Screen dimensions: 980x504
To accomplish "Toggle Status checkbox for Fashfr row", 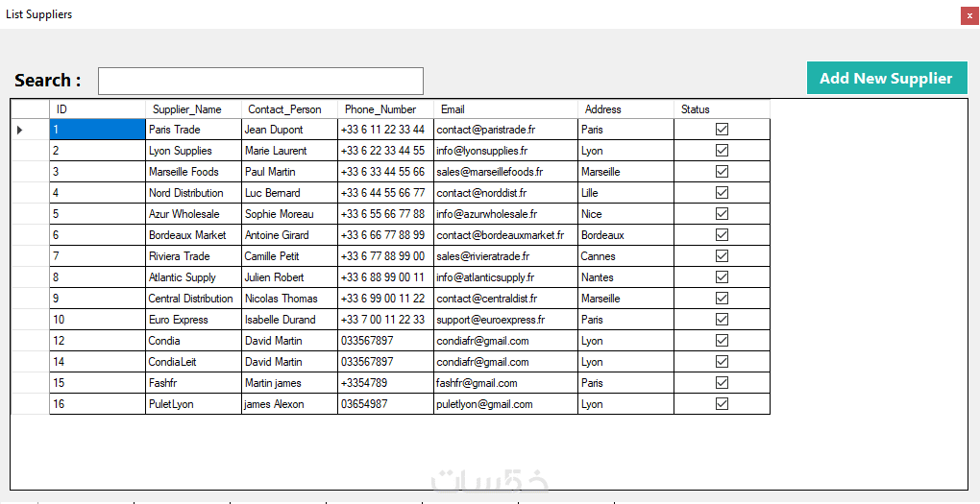I will pos(722,383).
